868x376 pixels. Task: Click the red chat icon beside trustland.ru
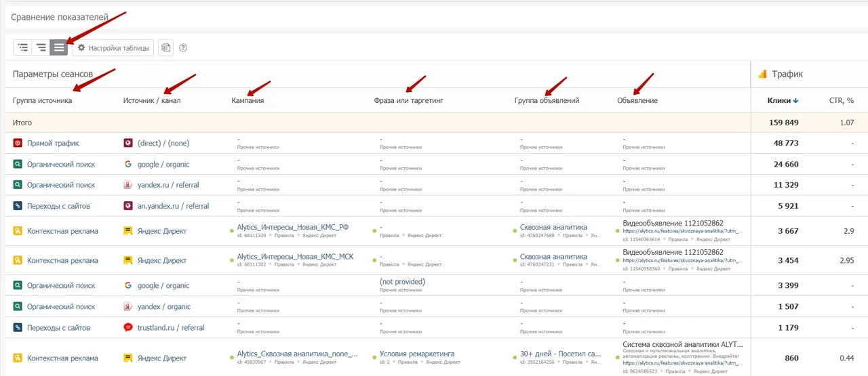(x=127, y=327)
